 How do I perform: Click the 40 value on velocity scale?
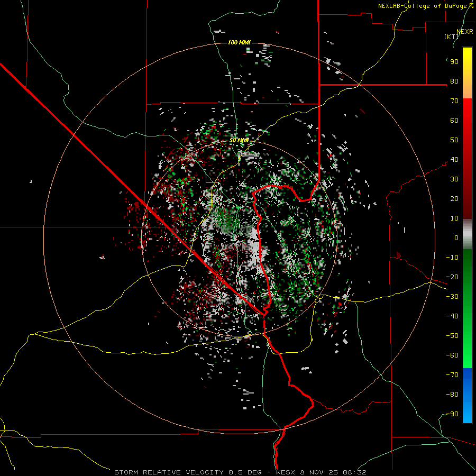tap(454, 160)
